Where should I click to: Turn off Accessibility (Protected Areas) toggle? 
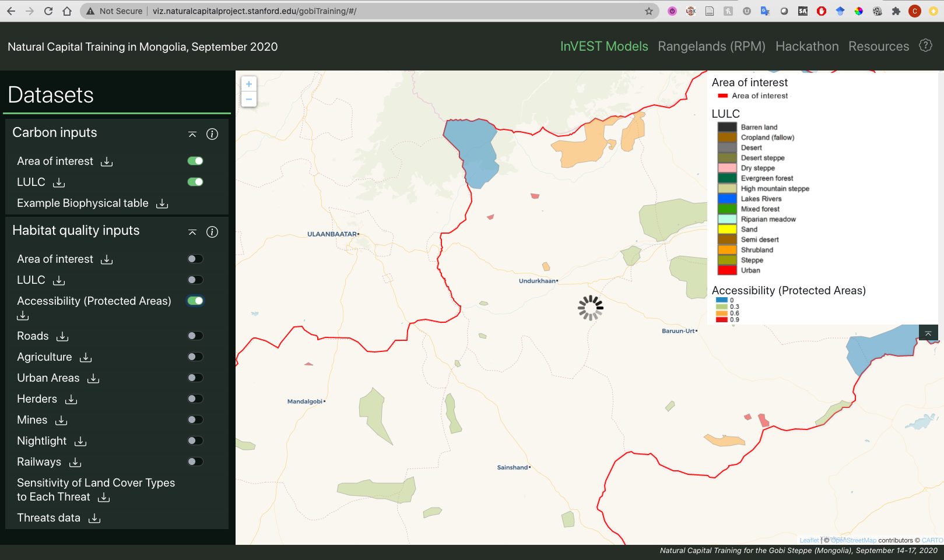tap(195, 301)
